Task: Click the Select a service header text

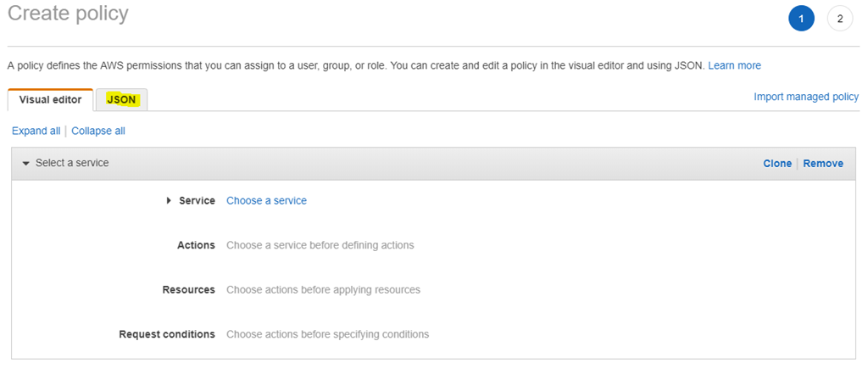Action: pyautogui.click(x=72, y=163)
